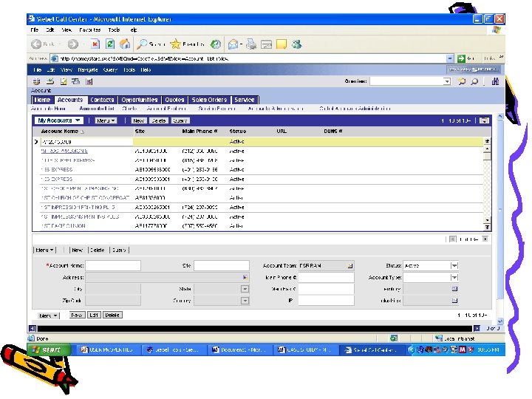This screenshot has height=399, width=532.
Task: Open the bottom Menu dropdown beside Edit button
Action: click(48, 316)
